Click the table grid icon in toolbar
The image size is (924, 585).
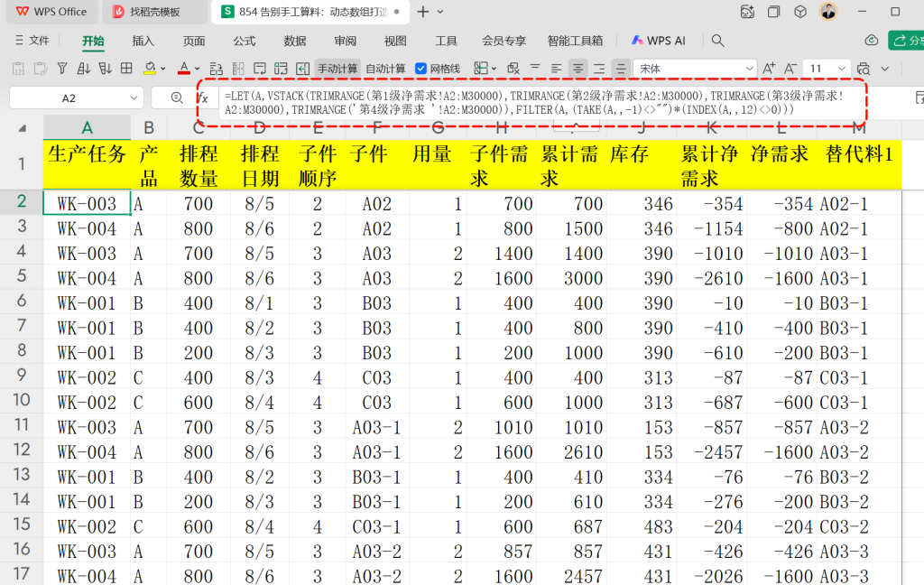(126, 69)
